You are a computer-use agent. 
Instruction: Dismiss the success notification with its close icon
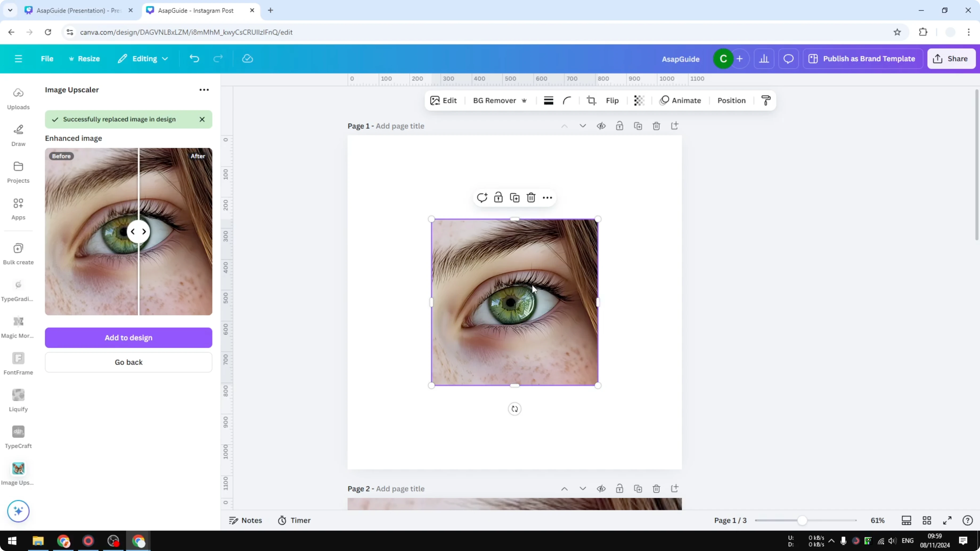point(202,119)
